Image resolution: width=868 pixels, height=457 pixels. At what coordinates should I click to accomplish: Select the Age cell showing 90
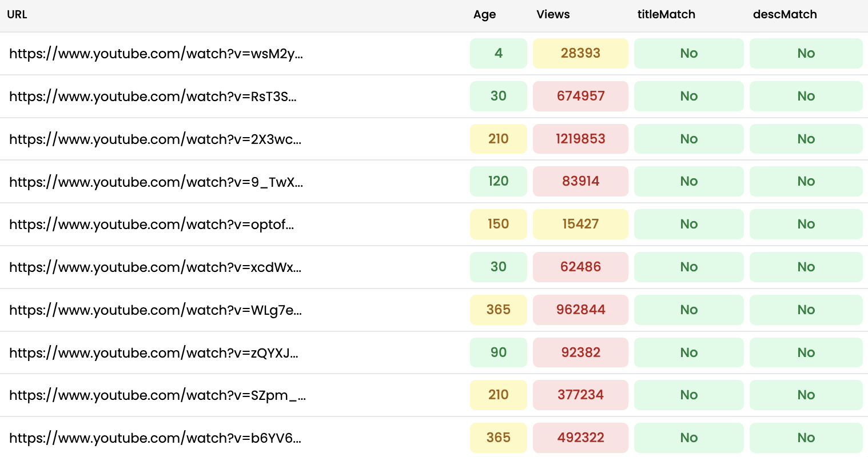[x=499, y=352]
